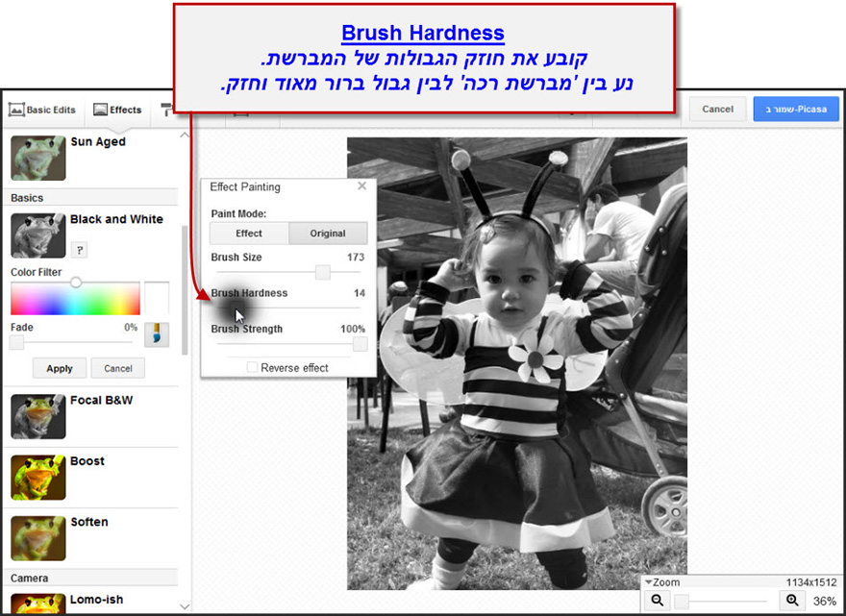This screenshot has height=616, width=846.
Task: Click the blue Save to Picasa button
Action: click(795, 109)
